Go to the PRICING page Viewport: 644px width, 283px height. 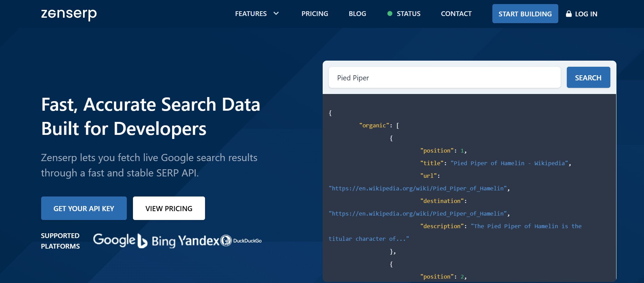[315, 14]
